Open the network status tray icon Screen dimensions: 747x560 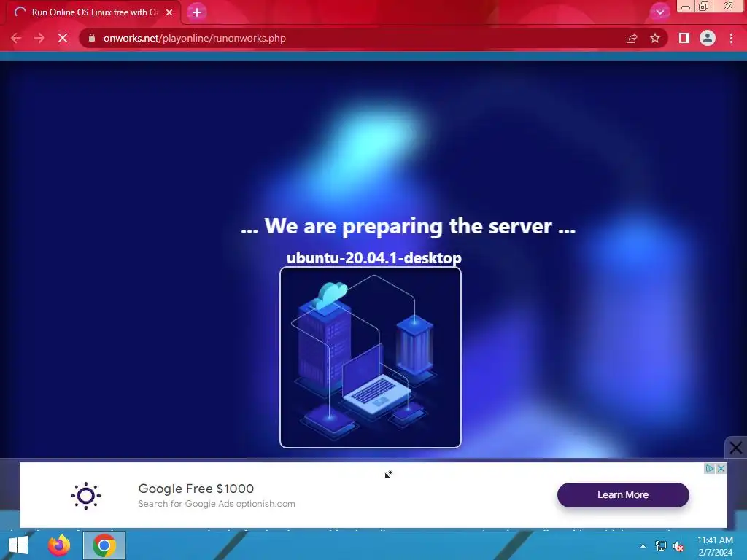pyautogui.click(x=661, y=546)
